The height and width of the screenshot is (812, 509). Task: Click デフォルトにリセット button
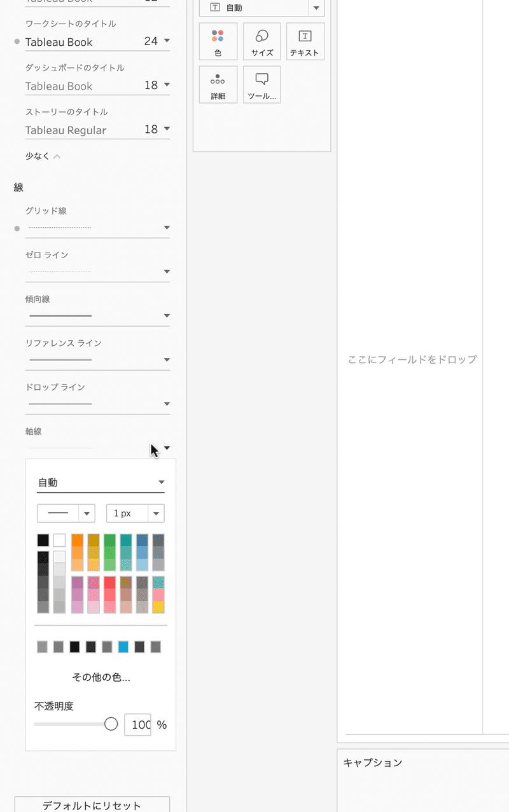92,804
